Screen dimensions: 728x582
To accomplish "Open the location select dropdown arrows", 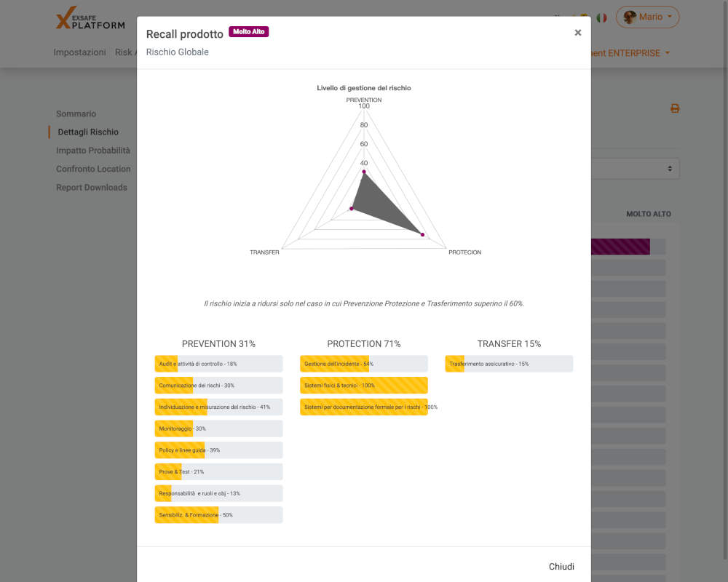I will click(670, 169).
